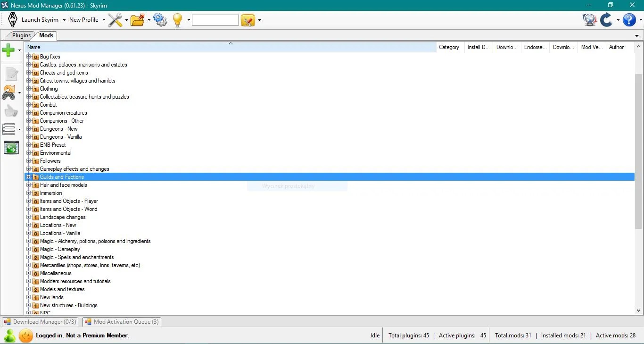This screenshot has height=344, width=644.
Task: Click inside the search text field
Action: click(x=215, y=20)
